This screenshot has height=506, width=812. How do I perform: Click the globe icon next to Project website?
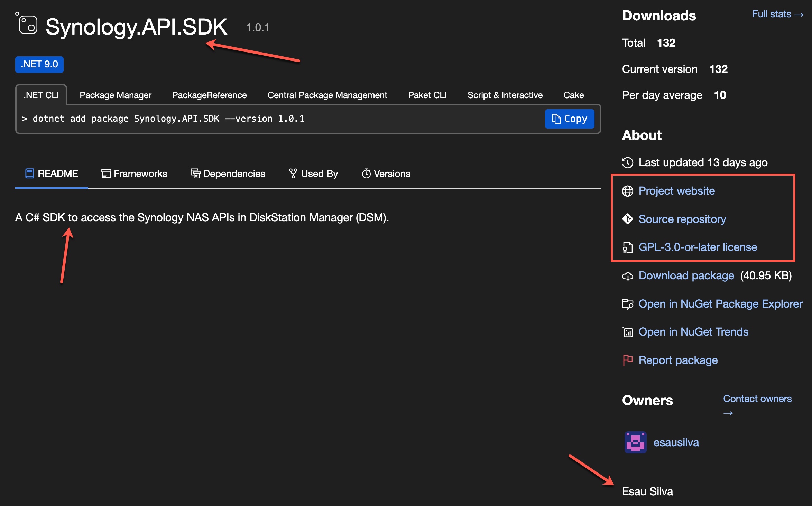[627, 191]
